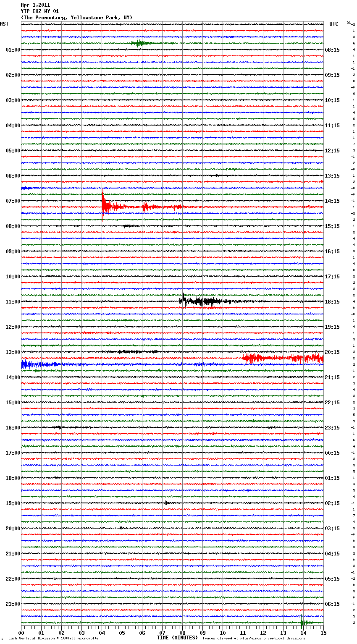This screenshot has width=357, height=644.
Task: Click the '10:15' UTC time label
Action: (x=332, y=100)
